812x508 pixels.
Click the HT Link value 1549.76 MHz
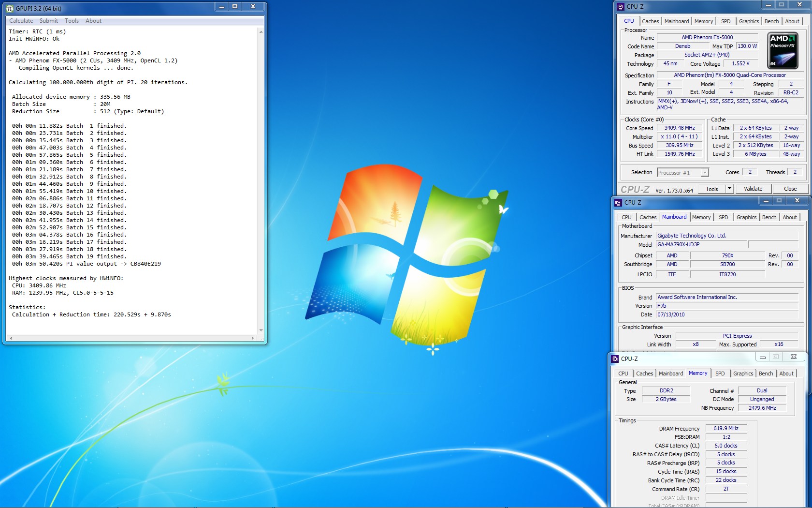pos(679,154)
